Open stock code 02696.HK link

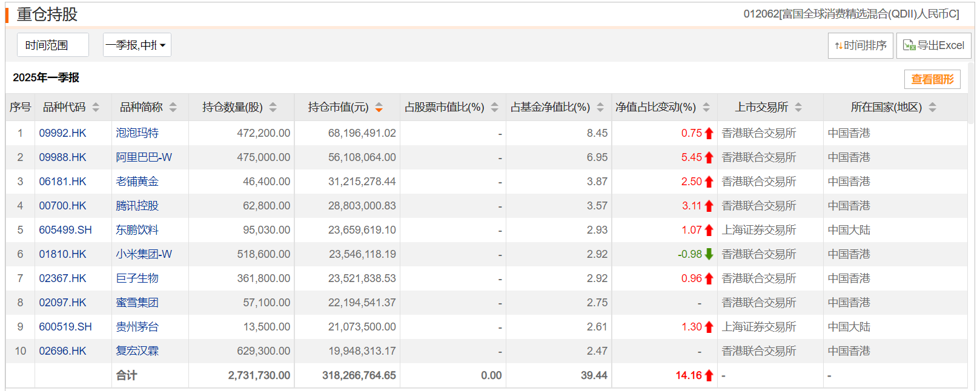coord(62,351)
